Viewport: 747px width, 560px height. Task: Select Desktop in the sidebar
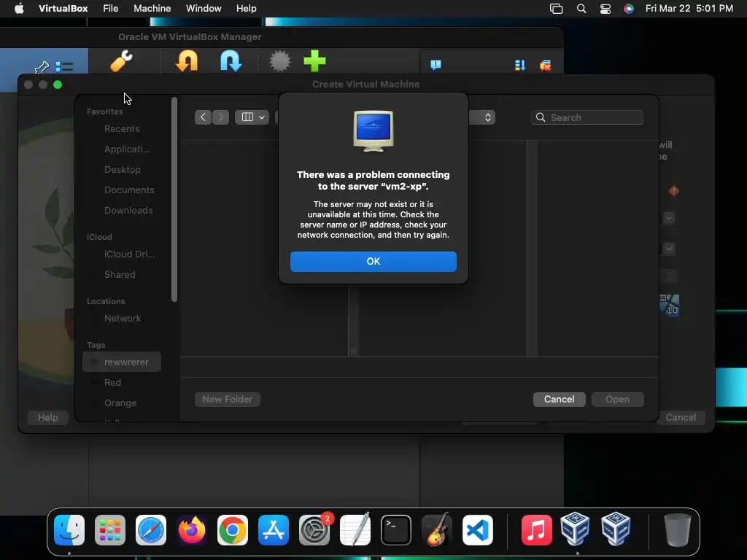[x=123, y=169]
